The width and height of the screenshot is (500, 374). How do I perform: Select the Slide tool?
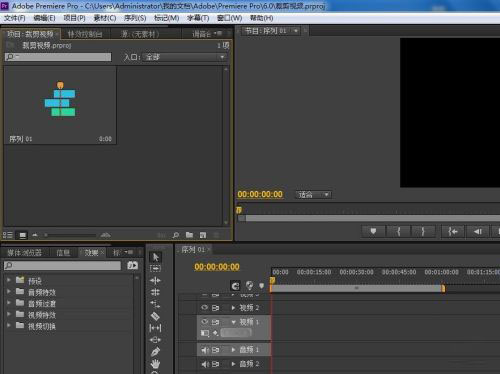click(x=155, y=340)
